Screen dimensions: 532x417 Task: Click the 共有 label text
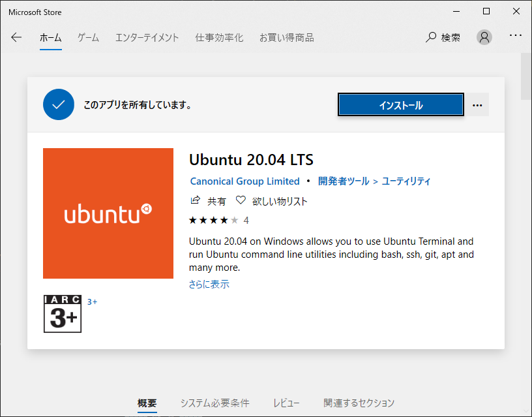tap(216, 202)
